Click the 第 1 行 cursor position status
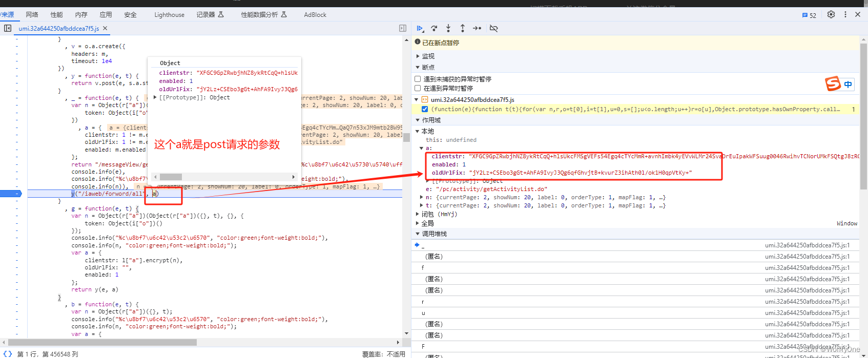 (48, 354)
